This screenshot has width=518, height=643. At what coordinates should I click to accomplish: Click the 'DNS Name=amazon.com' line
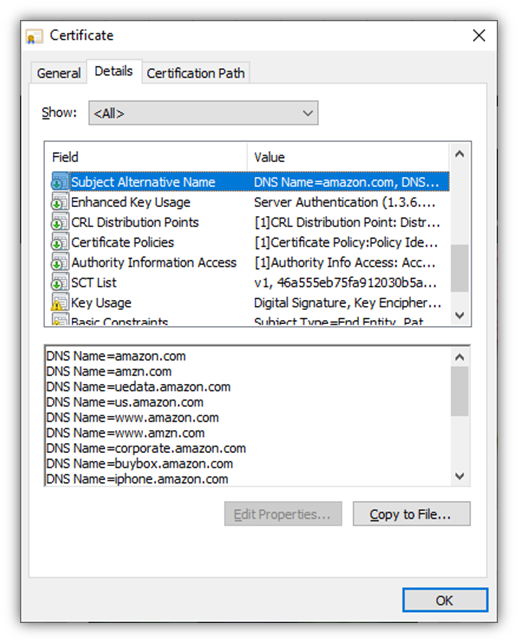[116, 356]
